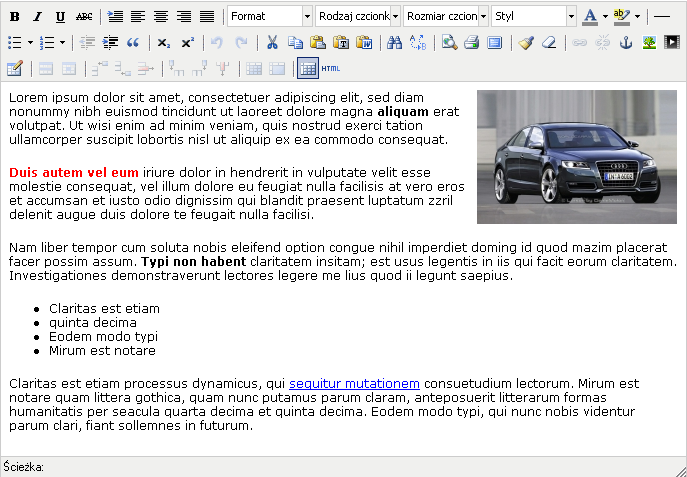The image size is (687, 477).
Task: Open find with the binoculars icon
Action: click(395, 43)
